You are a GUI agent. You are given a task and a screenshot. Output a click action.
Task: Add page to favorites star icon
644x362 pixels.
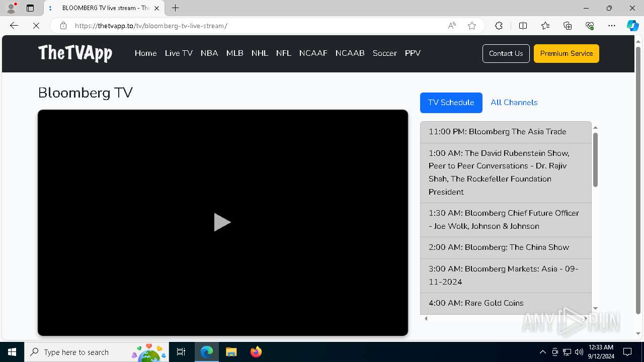point(472,26)
